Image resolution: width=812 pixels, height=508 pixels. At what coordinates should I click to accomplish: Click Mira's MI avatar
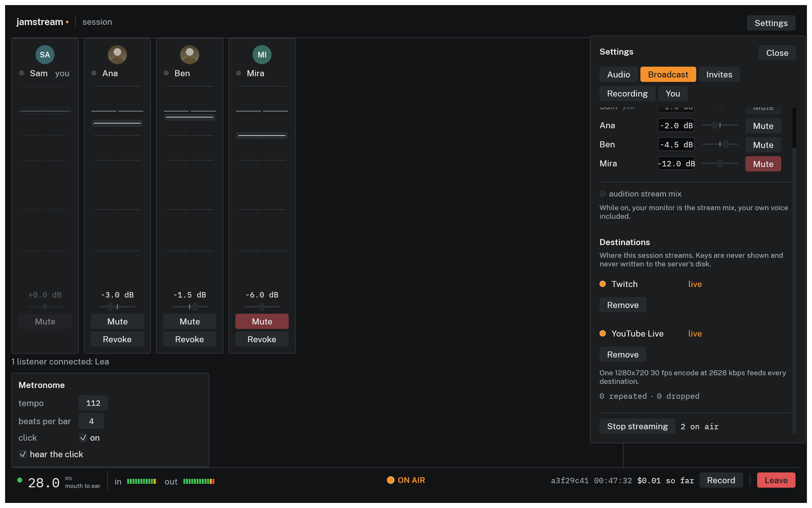262,55
